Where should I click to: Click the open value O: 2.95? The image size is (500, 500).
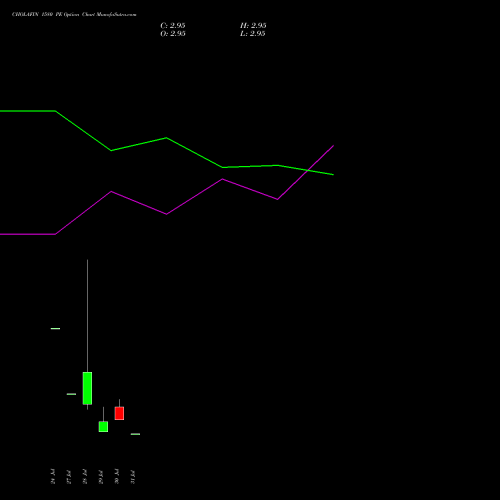pyautogui.click(x=173, y=33)
